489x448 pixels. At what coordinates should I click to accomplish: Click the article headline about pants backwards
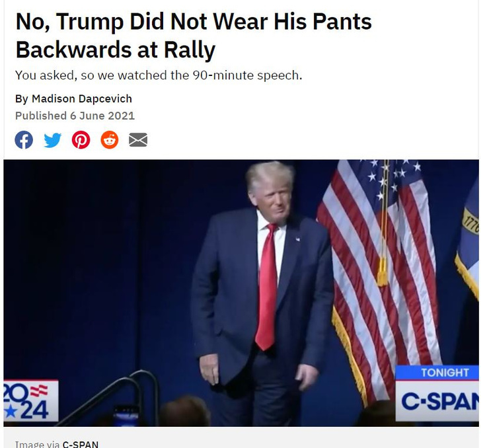(x=194, y=36)
